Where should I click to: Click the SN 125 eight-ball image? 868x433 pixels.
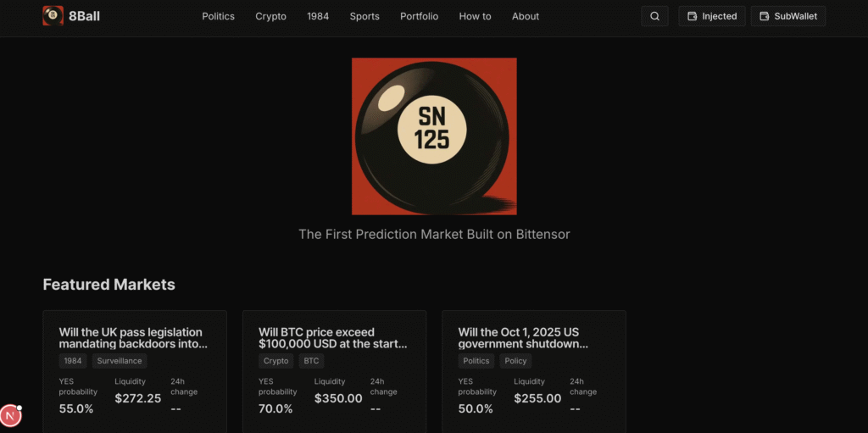click(x=434, y=136)
